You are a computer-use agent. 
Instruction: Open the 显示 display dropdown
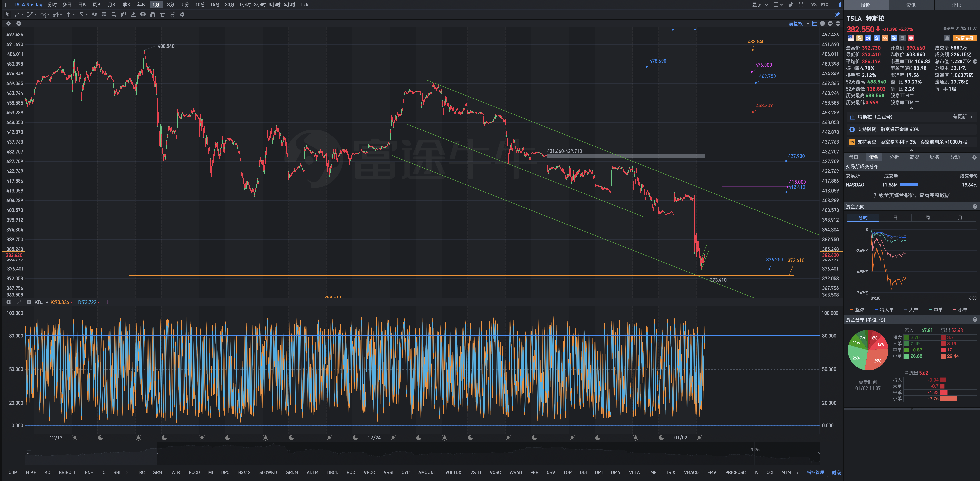pyautogui.click(x=760, y=4)
